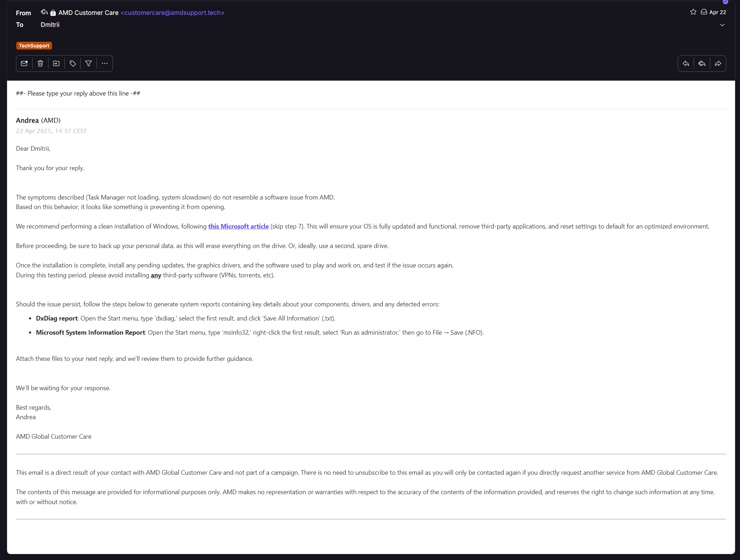Expand message details chevron
This screenshot has width=740, height=560.
pos(722,25)
